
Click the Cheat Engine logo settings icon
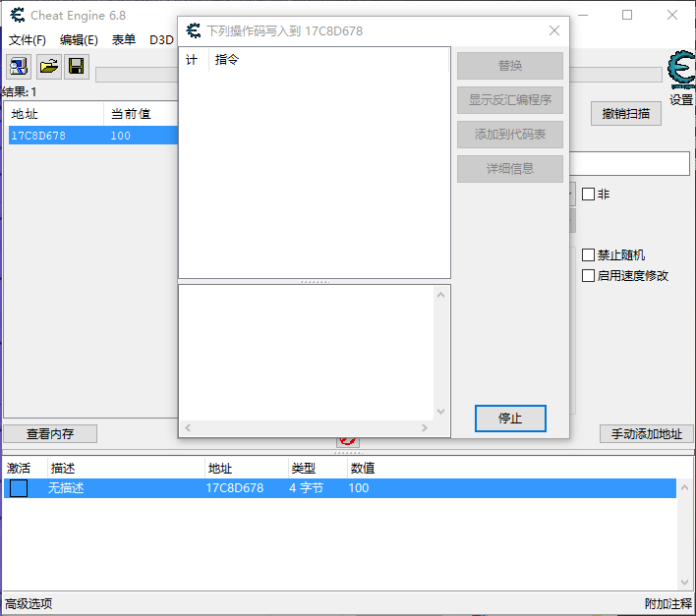click(682, 70)
